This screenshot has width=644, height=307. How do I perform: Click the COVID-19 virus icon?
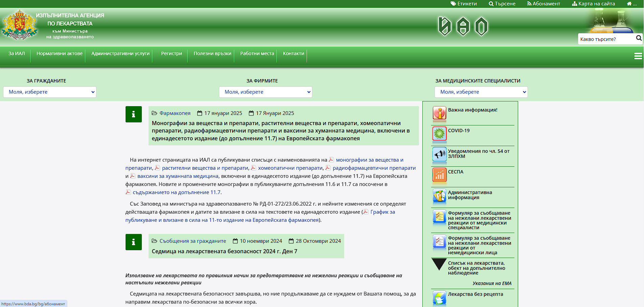pos(439,134)
